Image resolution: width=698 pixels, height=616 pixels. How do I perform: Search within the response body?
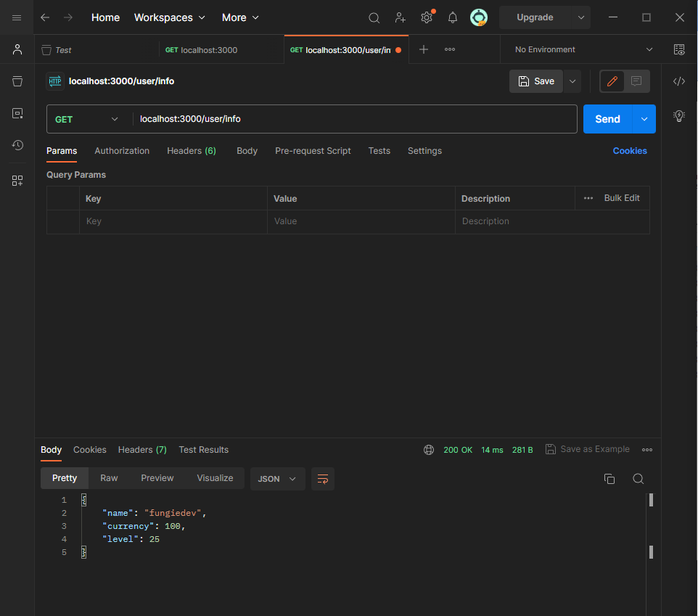(639, 479)
